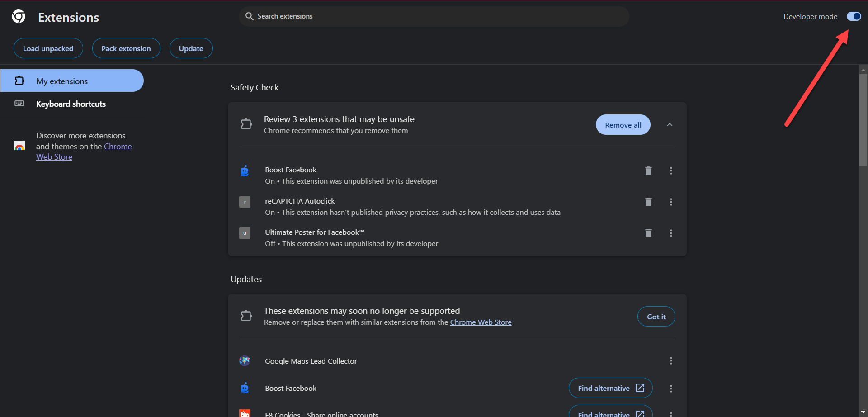Select the My extensions sidebar item
Screen dimensions: 868x417
[61, 81]
